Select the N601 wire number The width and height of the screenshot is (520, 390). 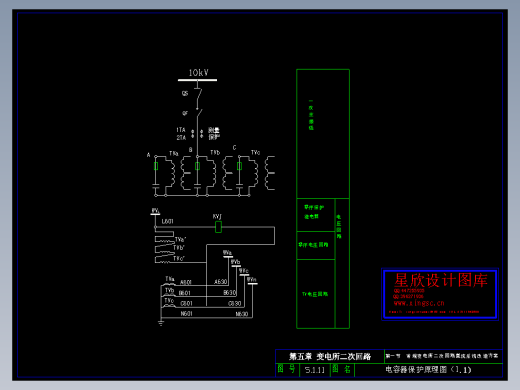point(186,314)
